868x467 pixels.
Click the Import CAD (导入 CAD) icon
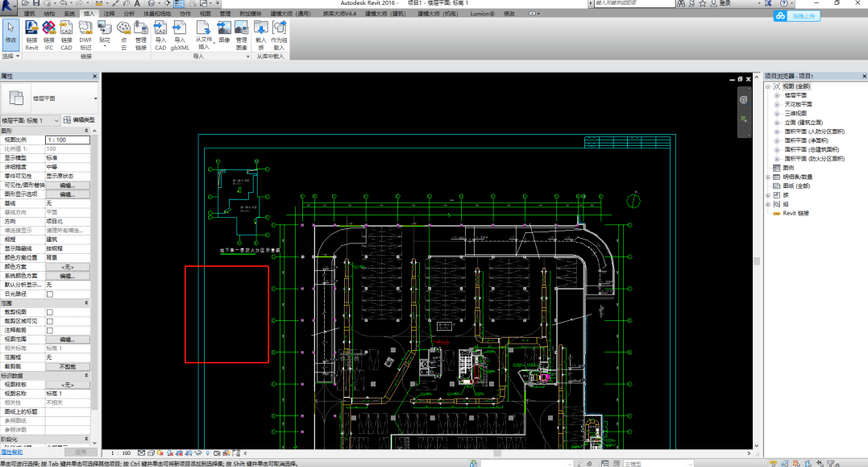pyautogui.click(x=160, y=35)
